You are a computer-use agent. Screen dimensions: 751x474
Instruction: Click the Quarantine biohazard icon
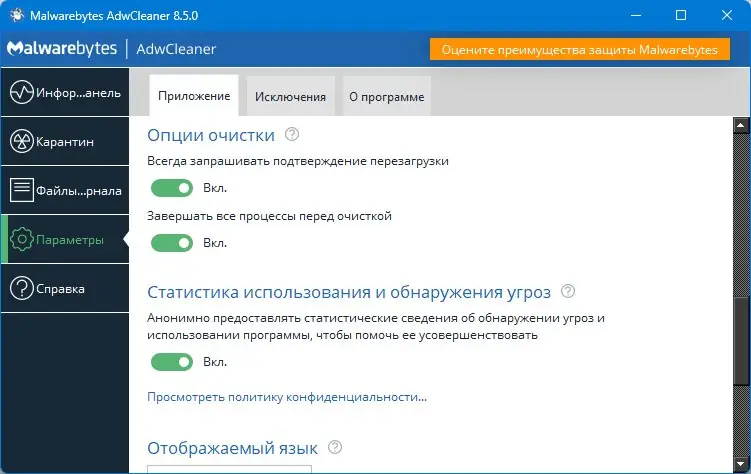pos(21,142)
